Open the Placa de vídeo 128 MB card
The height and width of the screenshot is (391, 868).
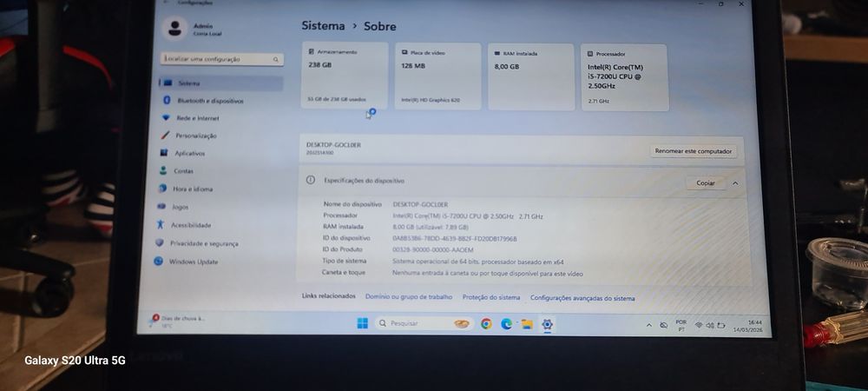pyautogui.click(x=437, y=76)
